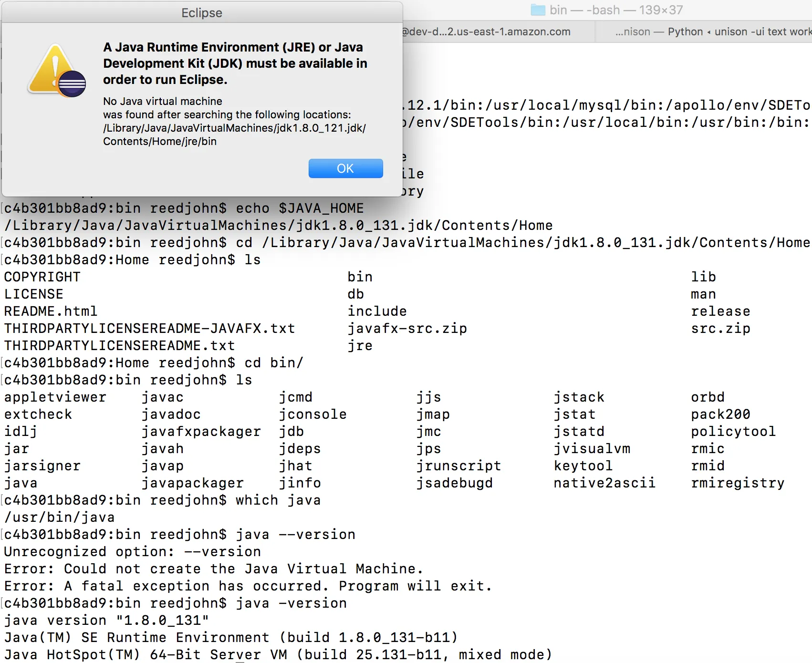Click javap in the bin listing
Image resolution: width=812 pixels, height=663 pixels.
tap(163, 466)
